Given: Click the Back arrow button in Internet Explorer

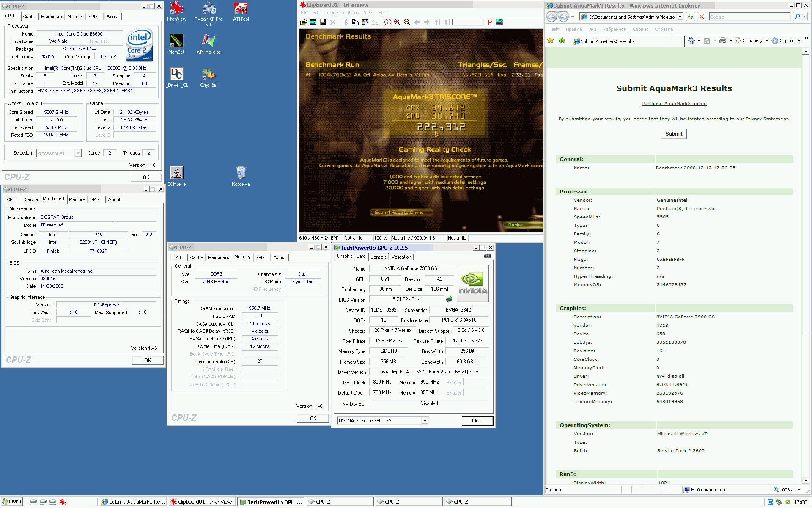Looking at the screenshot, I should (x=551, y=17).
